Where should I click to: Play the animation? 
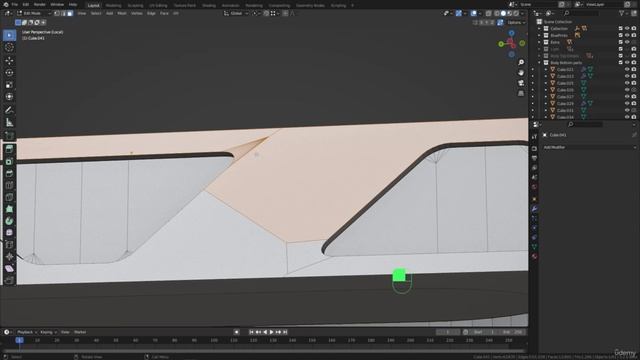point(271,332)
